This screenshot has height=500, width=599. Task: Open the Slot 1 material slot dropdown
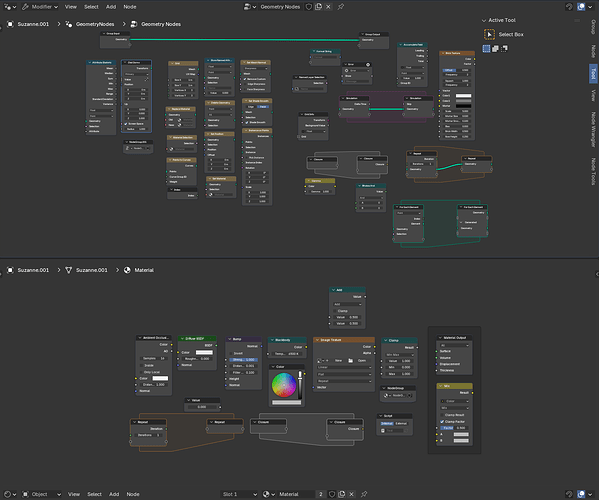coord(240,494)
